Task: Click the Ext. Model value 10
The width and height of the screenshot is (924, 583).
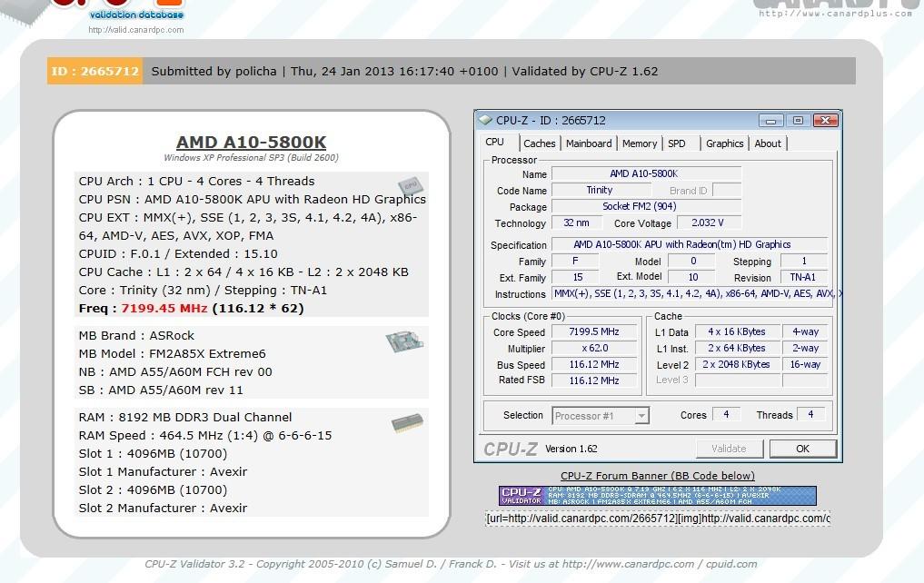Action: (692, 277)
